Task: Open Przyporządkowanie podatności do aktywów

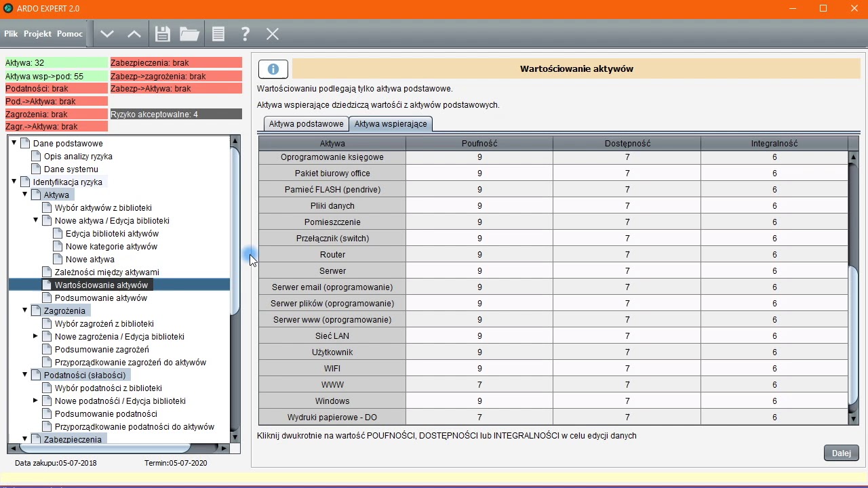Action: pyautogui.click(x=134, y=426)
